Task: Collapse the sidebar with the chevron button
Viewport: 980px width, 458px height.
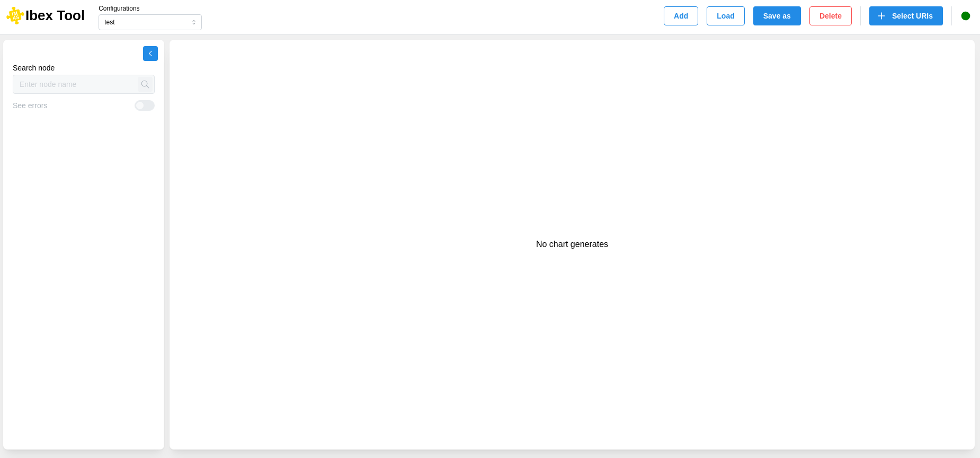Action: tap(150, 54)
